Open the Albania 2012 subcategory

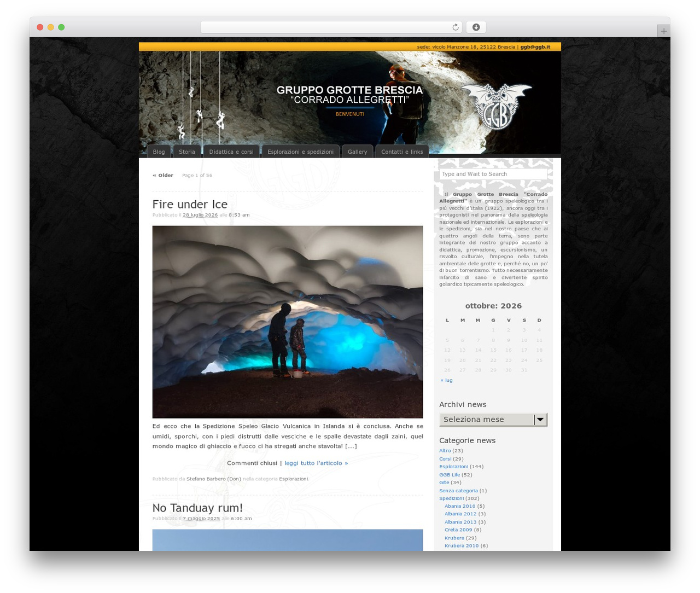point(460,514)
